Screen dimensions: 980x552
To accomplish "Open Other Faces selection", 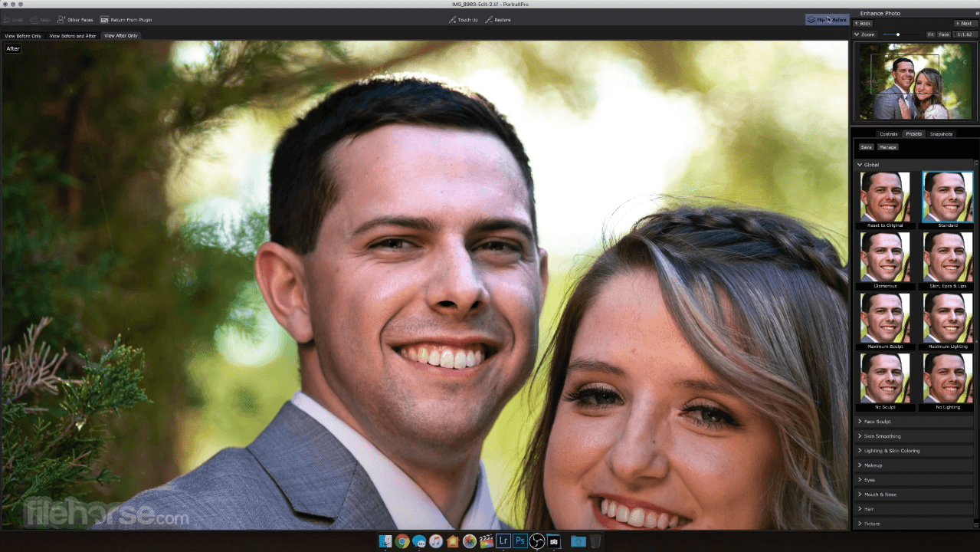I will coord(75,19).
